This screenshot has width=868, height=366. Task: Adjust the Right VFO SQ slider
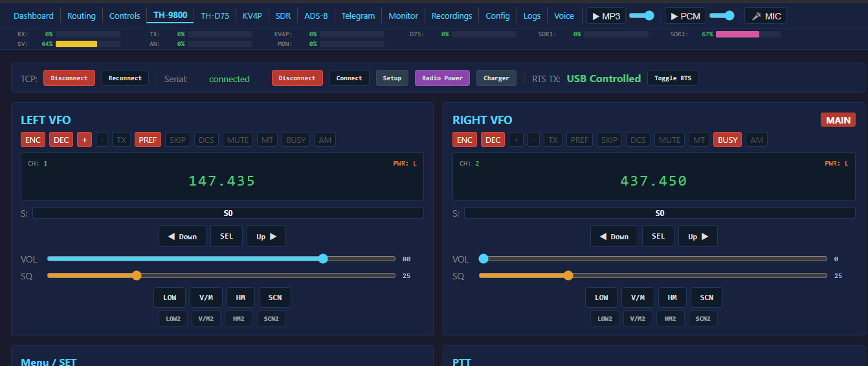click(x=653, y=275)
